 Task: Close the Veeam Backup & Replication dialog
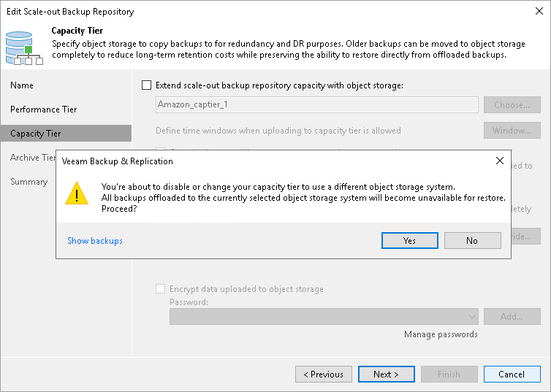500,161
